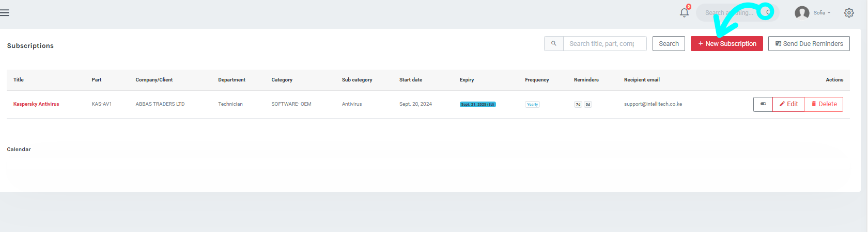Viewport: 868px width, 232px height.
Task: Click the 7d reminder badge
Action: (x=578, y=105)
